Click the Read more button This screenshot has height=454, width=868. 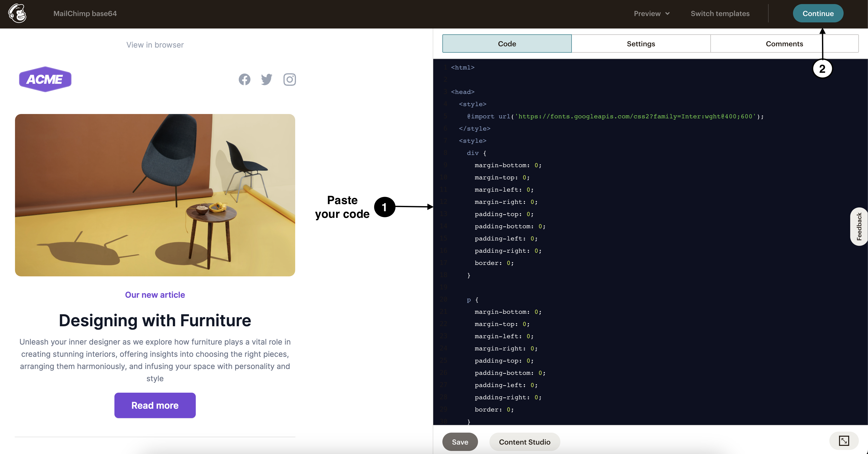(x=155, y=405)
